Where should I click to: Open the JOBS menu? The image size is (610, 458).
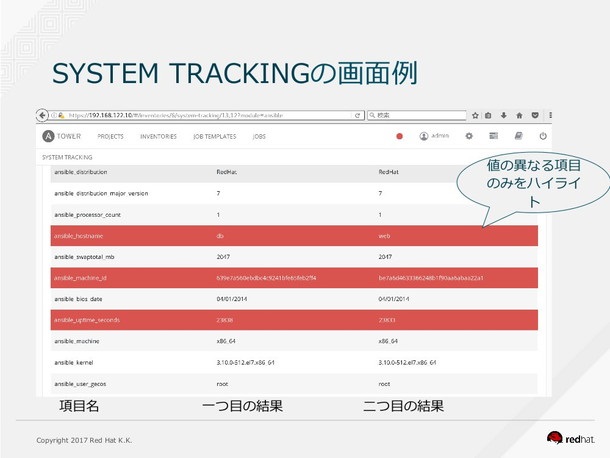point(259,137)
